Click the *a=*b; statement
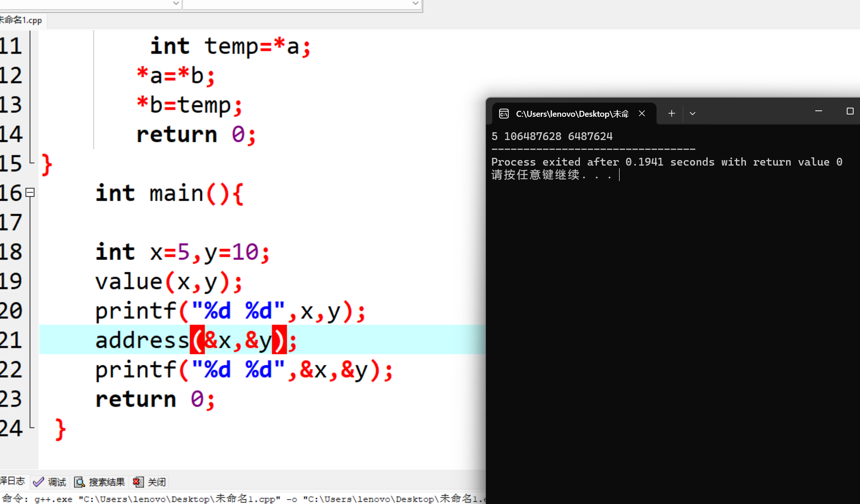The height and width of the screenshot is (504, 860). (176, 76)
